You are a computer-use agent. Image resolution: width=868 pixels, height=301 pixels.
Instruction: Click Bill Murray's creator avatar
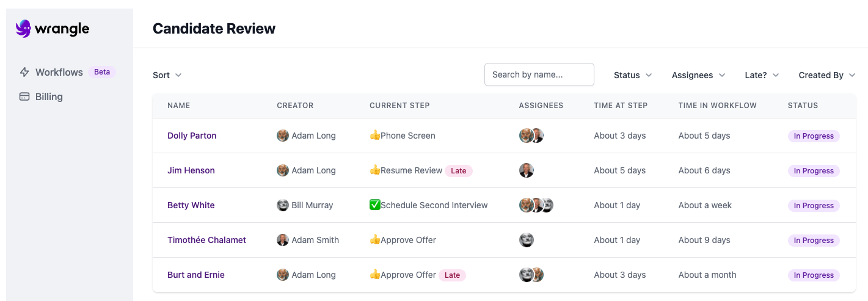pos(283,205)
